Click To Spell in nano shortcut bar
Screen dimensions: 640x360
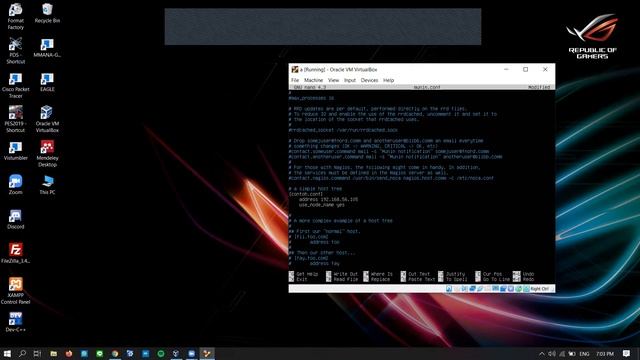point(452,279)
